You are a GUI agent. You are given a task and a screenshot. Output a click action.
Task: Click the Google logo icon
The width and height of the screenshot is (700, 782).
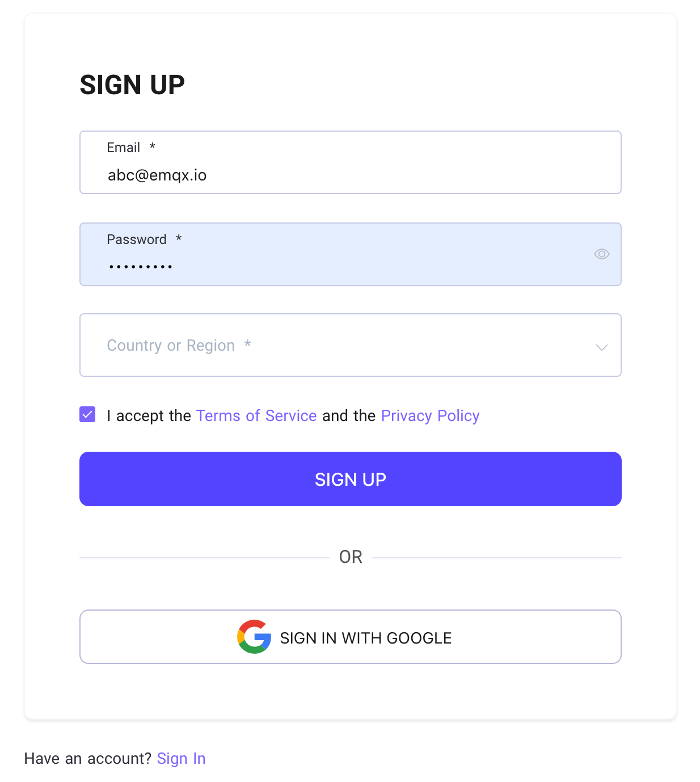[x=254, y=637]
